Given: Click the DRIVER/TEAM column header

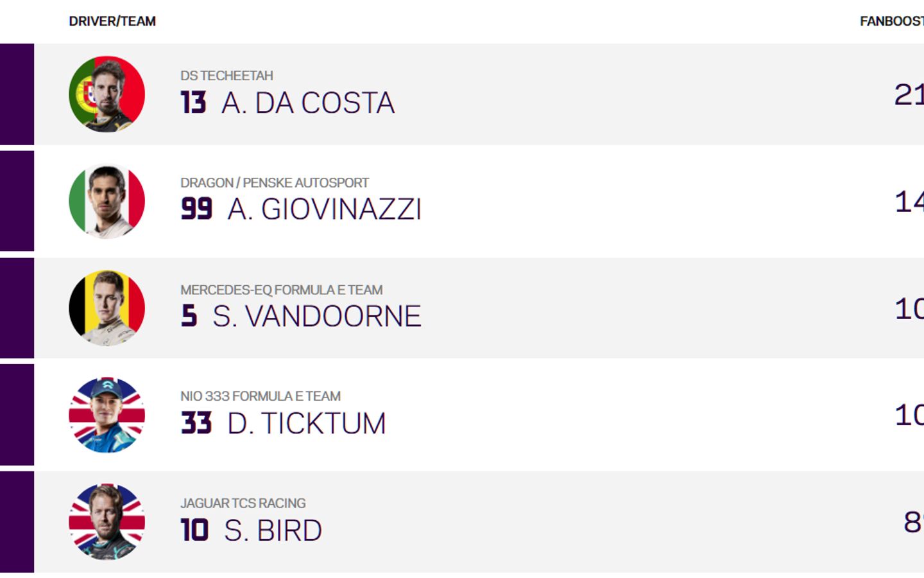Looking at the screenshot, I should 112,21.
